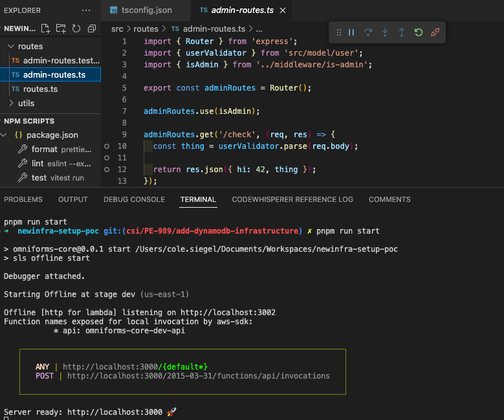The image size is (504, 420).
Task: Click git branch name in terminal prompt
Action: (x=212, y=231)
